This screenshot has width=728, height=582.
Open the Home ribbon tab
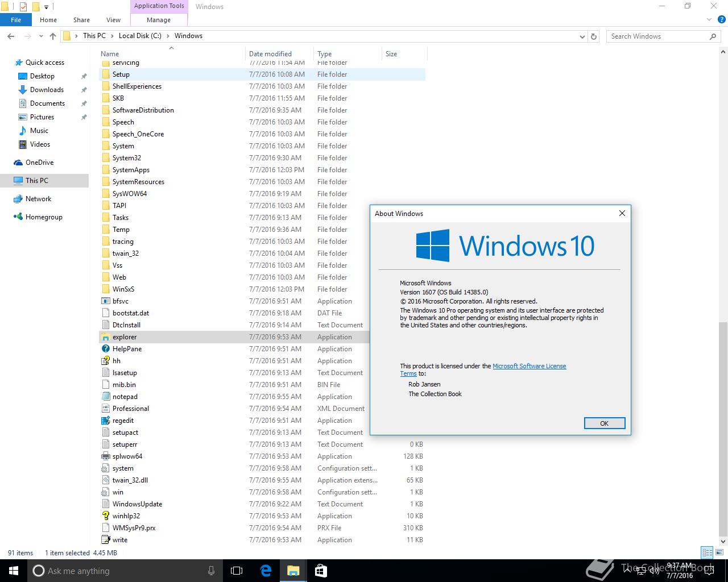tap(48, 20)
